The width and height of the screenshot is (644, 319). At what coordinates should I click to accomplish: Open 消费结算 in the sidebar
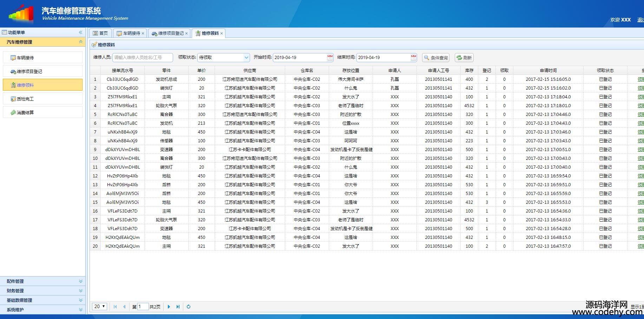coord(25,113)
